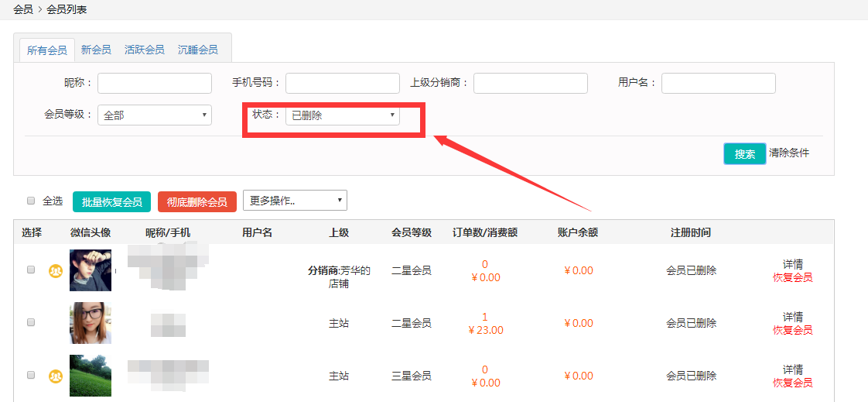Open the 会员等级 dropdown showing 全部
868x402 pixels.
[x=155, y=115]
